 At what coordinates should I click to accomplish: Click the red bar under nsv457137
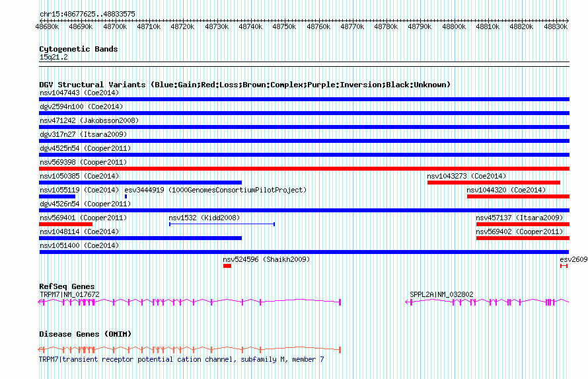point(523,224)
